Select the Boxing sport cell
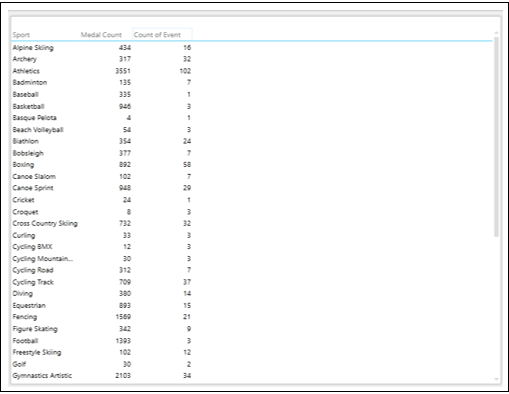The image size is (509, 394). [23, 165]
